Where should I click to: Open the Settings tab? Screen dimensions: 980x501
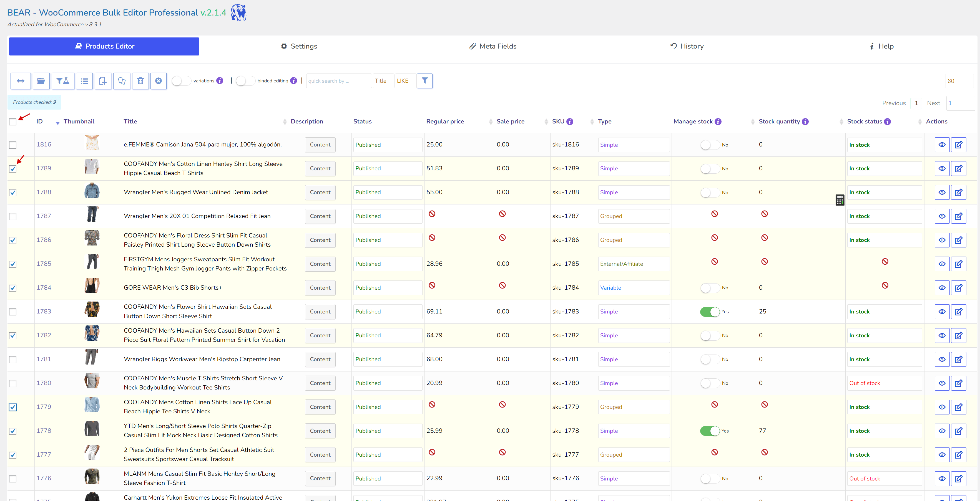[x=299, y=46]
